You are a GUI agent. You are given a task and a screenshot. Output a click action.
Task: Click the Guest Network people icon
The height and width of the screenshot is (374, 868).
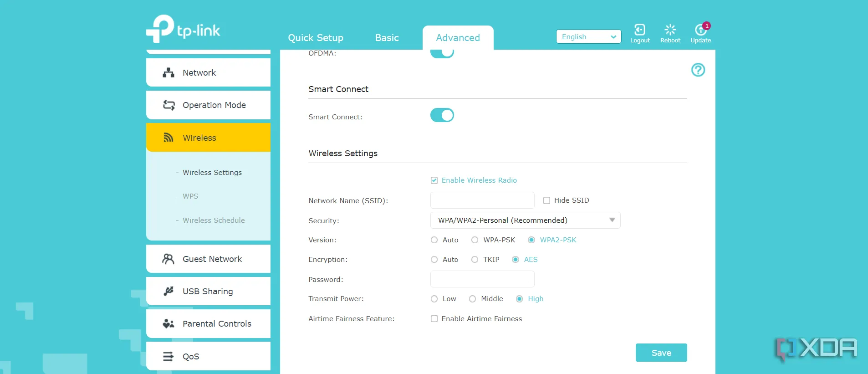[x=168, y=259]
